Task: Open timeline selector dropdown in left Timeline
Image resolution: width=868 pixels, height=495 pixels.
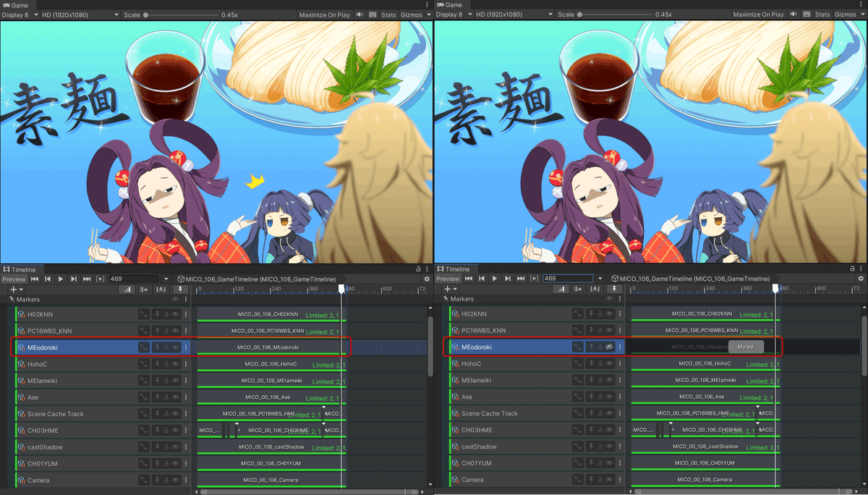Action: click(x=166, y=279)
